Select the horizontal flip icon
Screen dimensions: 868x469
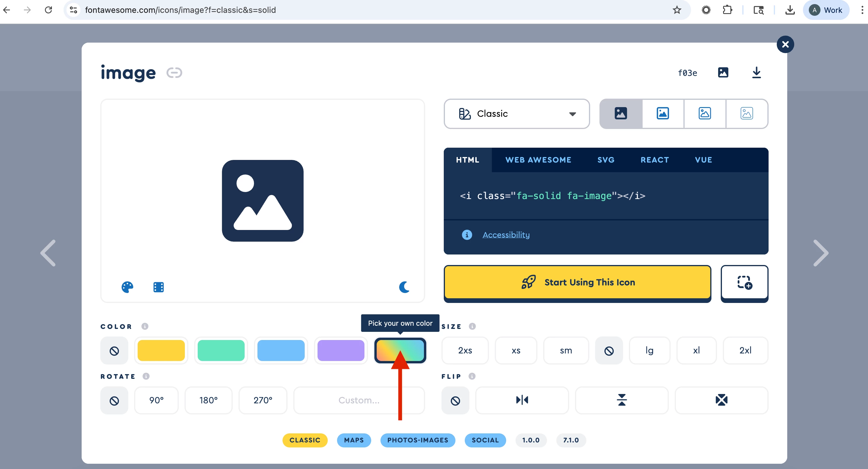pyautogui.click(x=522, y=400)
